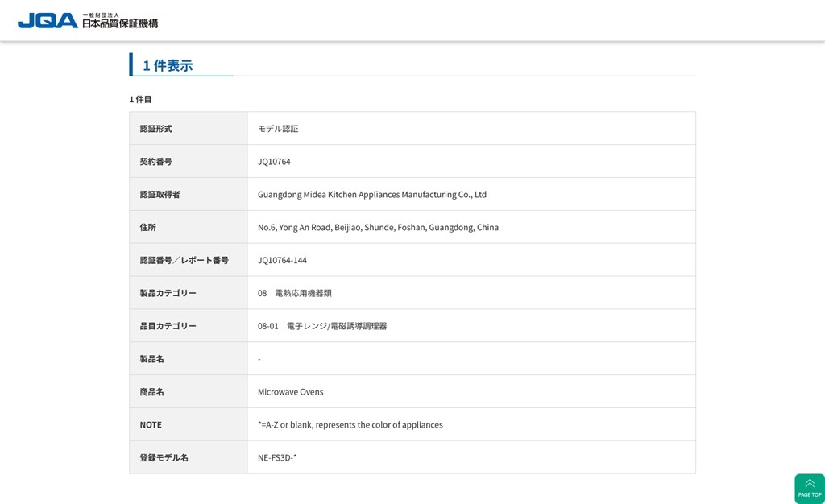Open the JQA logo home link
The width and height of the screenshot is (825, 504).
click(87, 20)
